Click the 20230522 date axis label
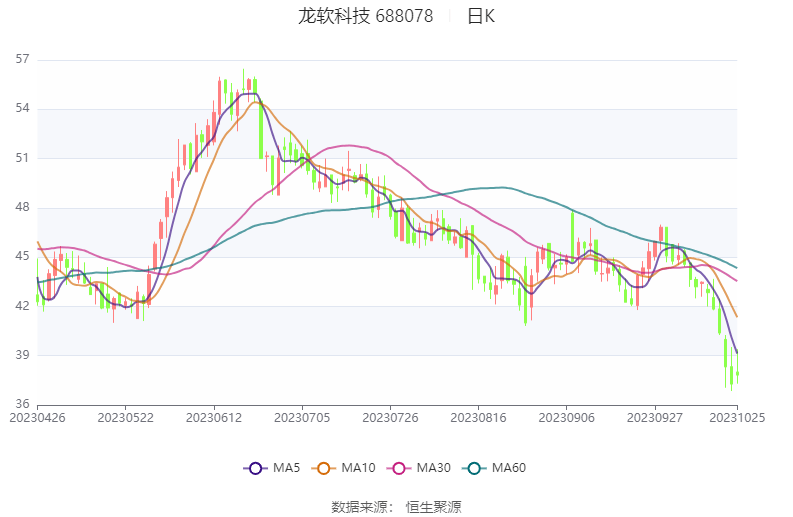The height and width of the screenshot is (517, 793). click(x=125, y=419)
